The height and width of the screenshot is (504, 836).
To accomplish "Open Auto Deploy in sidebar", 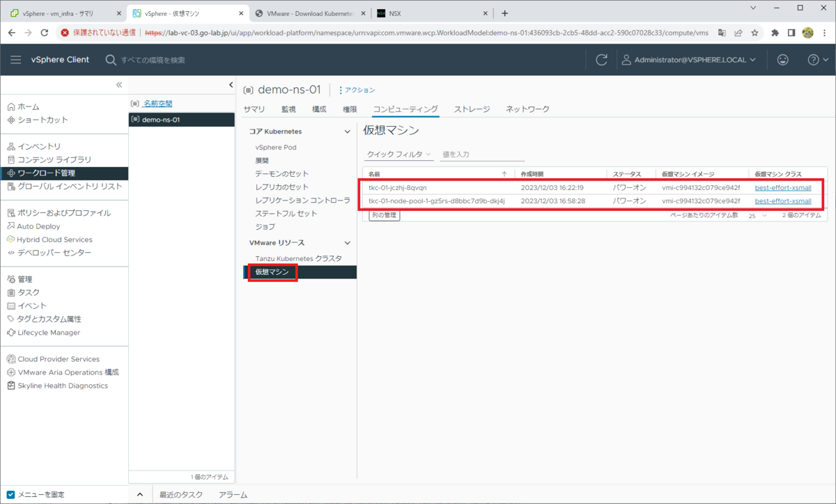I will click(33, 226).
